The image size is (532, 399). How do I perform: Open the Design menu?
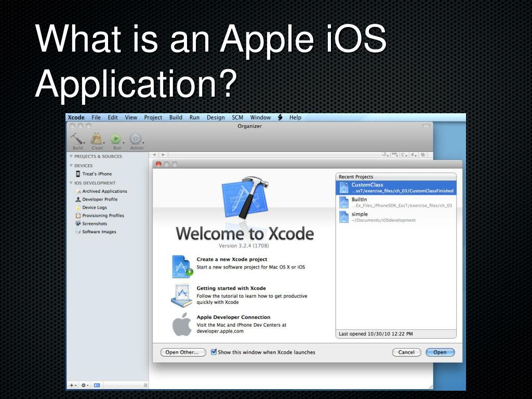point(216,117)
